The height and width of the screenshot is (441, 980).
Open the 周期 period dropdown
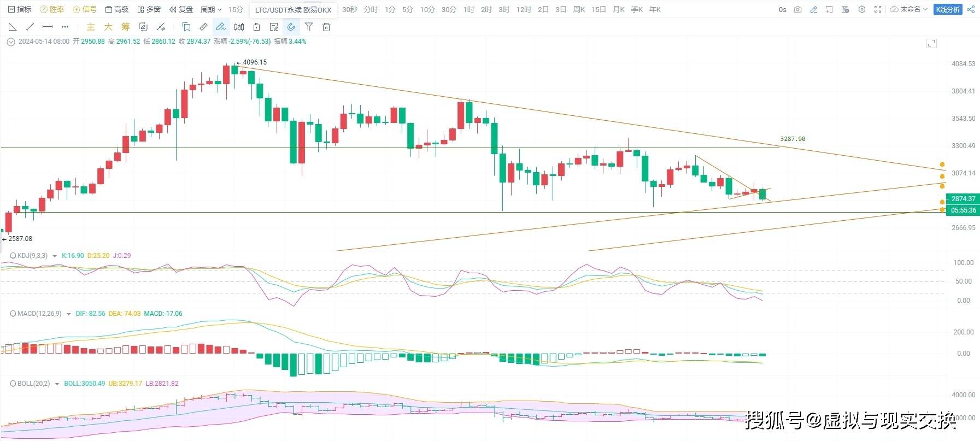pyautogui.click(x=211, y=9)
